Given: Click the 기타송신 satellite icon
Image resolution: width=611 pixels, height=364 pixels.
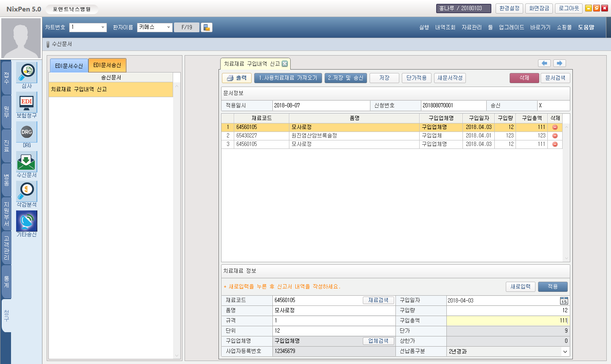Looking at the screenshot, I should click(27, 221).
